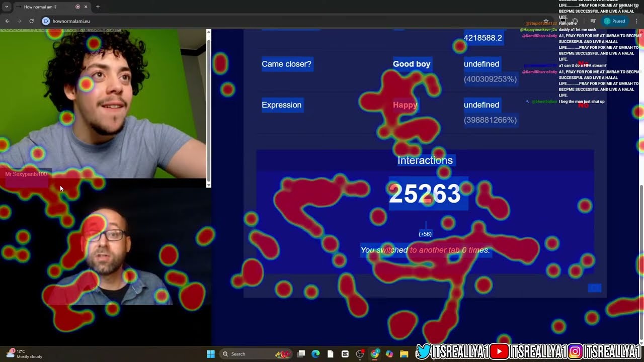The height and width of the screenshot is (362, 644).
Task: Open a new browser tab
Action: tap(98, 7)
